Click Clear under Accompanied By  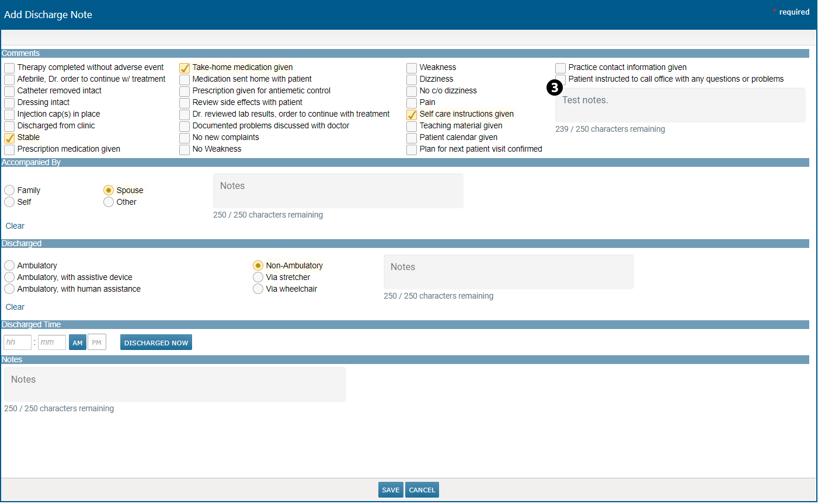pyautogui.click(x=15, y=226)
